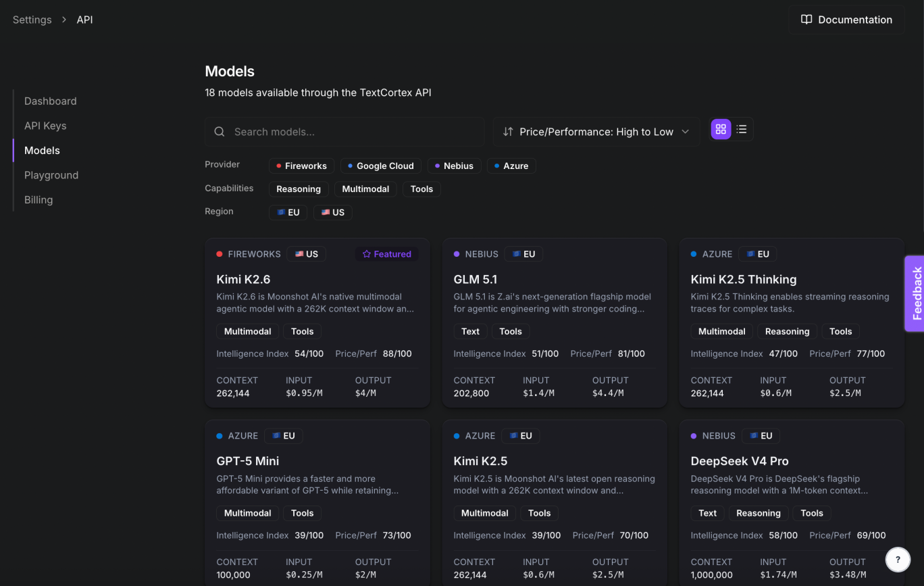This screenshot has height=586, width=924.
Task: Click the API breadcrumb
Action: pos(84,20)
